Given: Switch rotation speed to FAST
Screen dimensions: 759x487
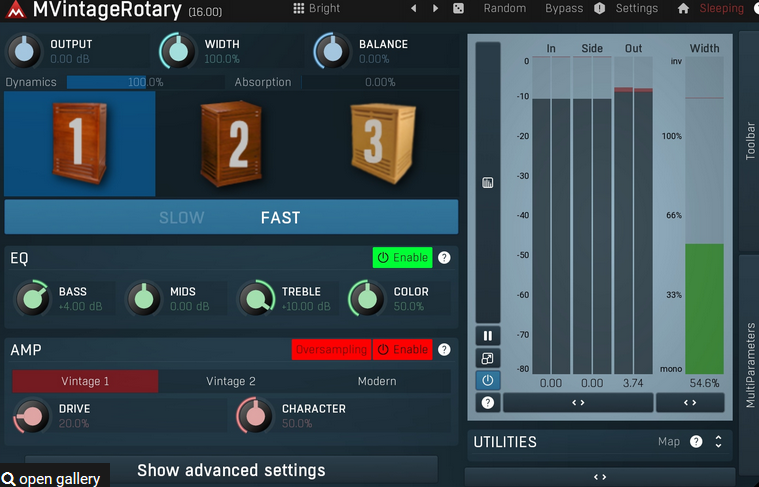Looking at the screenshot, I should coord(281,217).
